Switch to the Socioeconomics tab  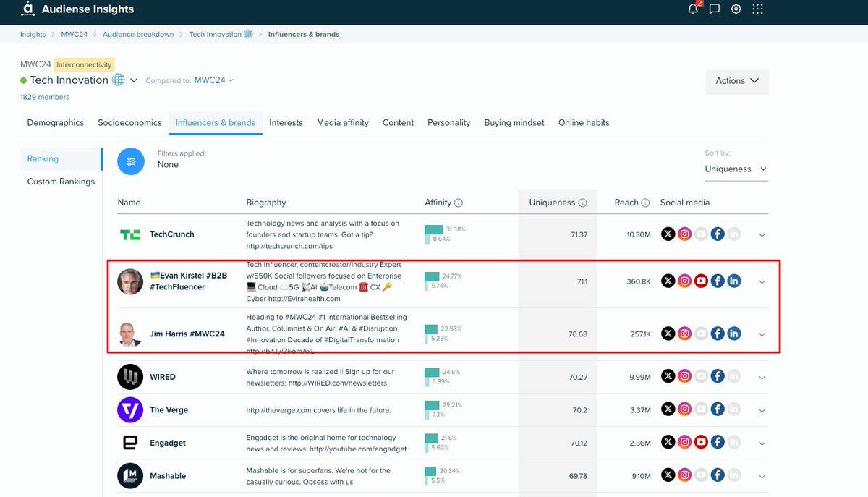pos(129,123)
